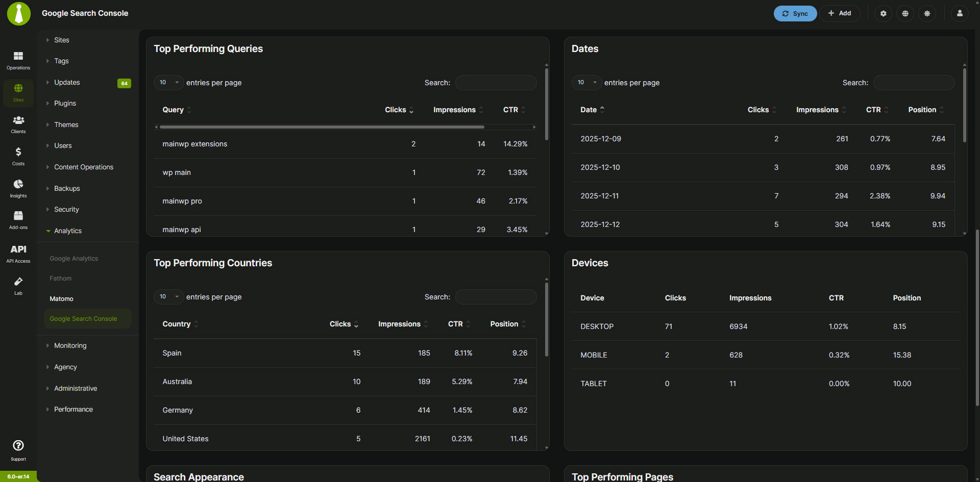980x482 pixels.
Task: Sort Top Performing Countries by Country
Action: [x=181, y=324]
